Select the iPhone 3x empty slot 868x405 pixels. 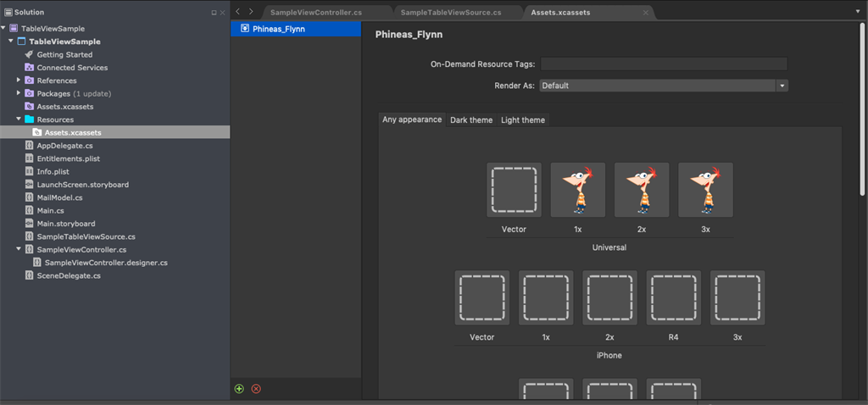click(x=738, y=297)
